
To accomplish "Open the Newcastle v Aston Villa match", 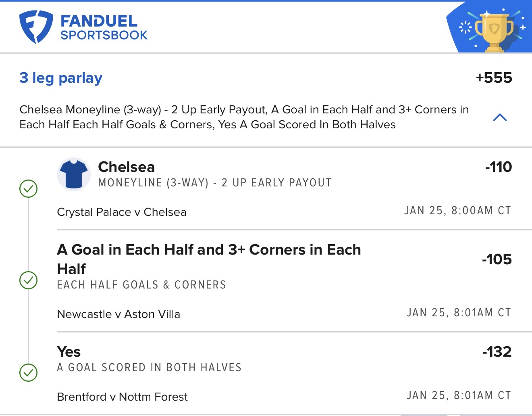I will [118, 314].
